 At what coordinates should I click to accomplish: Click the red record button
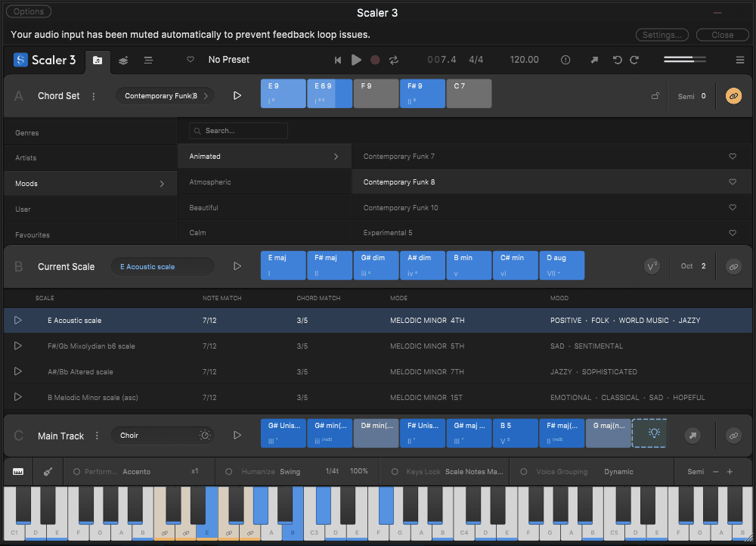375,60
